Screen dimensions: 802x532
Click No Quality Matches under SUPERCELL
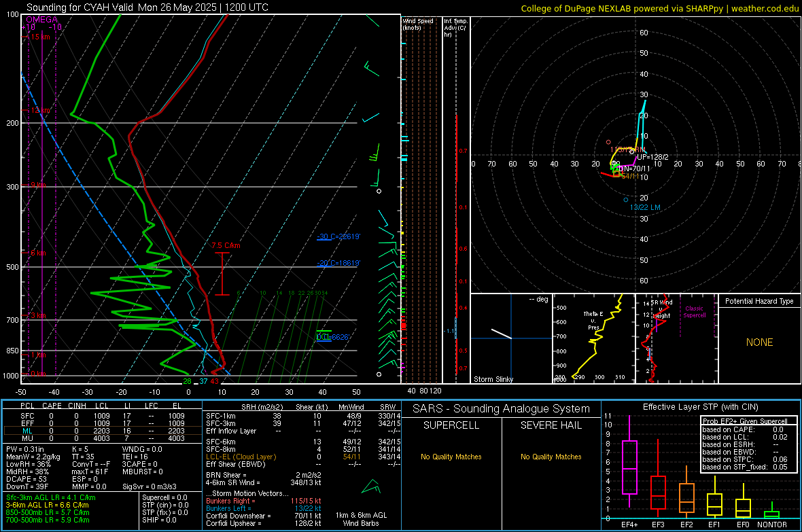coord(451,457)
